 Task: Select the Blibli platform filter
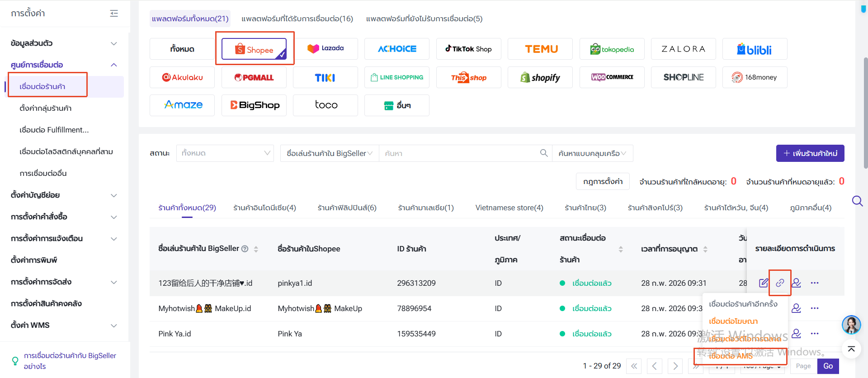point(755,49)
